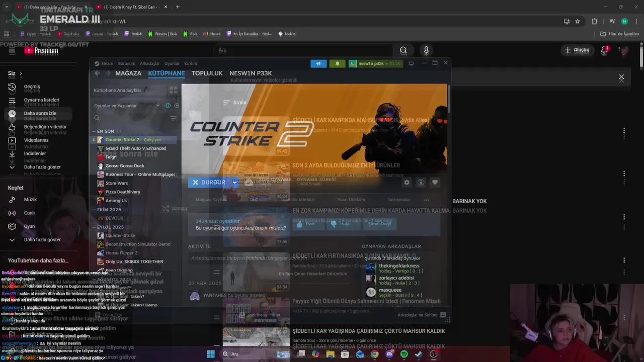Choose Şimdi Değil on recommendation prompt
Viewport: 644px width, 362px height.
[x=379, y=224]
